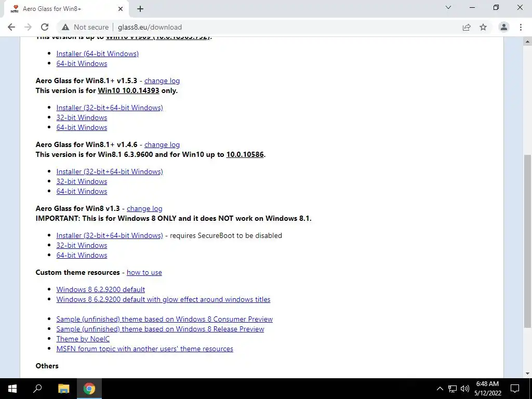
Task: Open the how to use link
Action: click(x=144, y=272)
